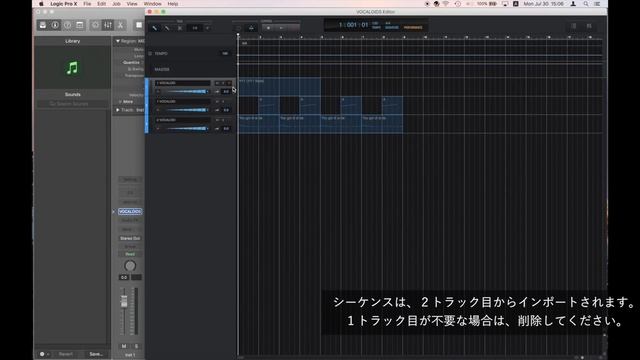Open the Job menu
The image size is (640, 360).
116,4
